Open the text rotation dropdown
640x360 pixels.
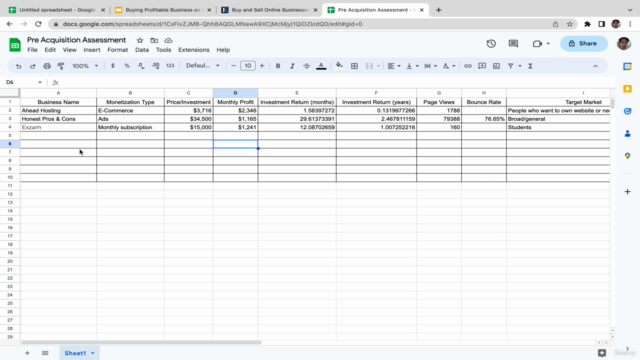tap(449, 66)
